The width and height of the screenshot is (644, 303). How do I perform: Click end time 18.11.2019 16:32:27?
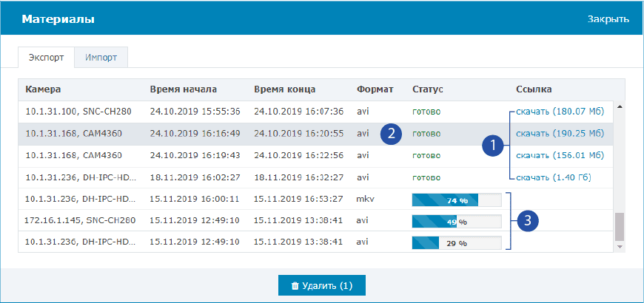[298, 177]
